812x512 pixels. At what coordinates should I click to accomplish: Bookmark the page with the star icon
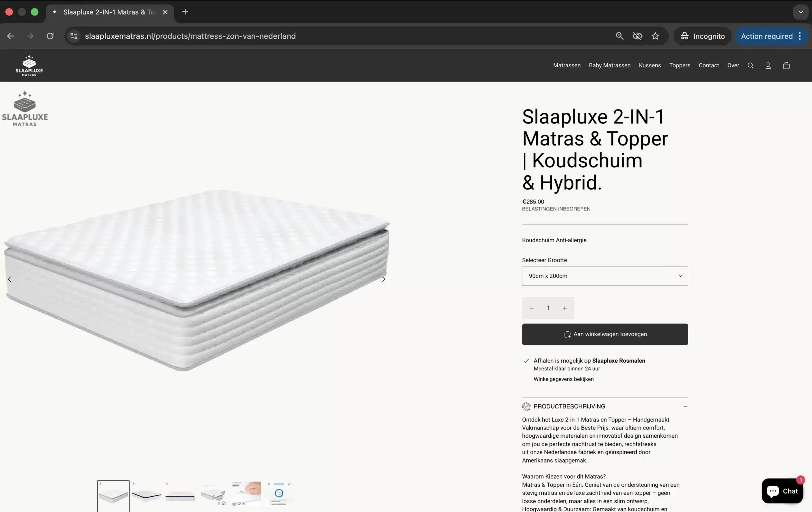tap(655, 36)
